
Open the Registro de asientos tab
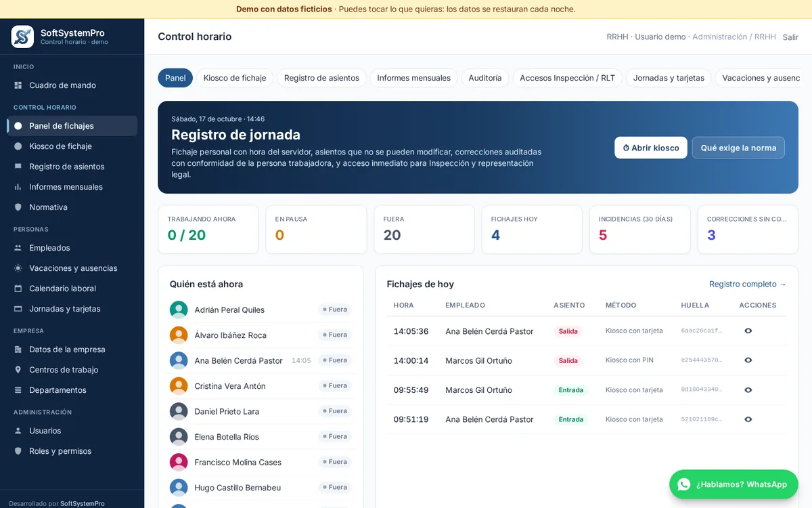pyautogui.click(x=321, y=78)
